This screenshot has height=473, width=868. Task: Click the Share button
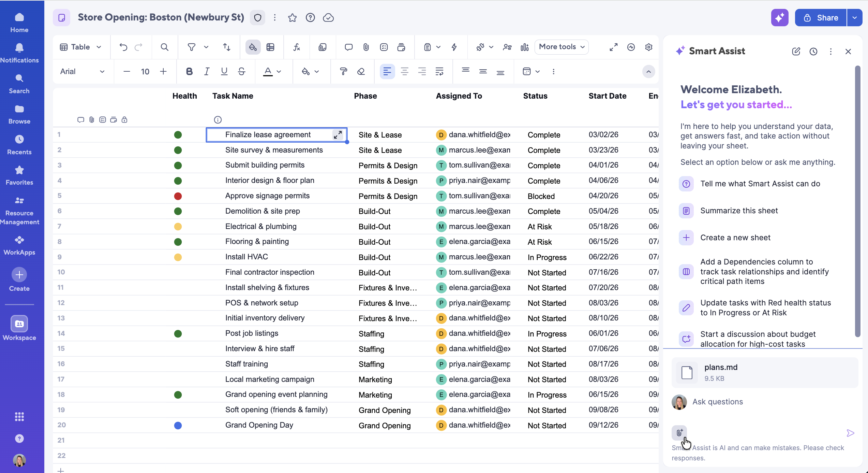pos(821,18)
